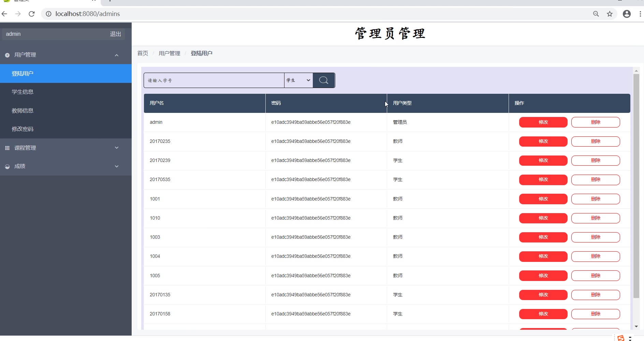Click 退出 to log out
Viewport: 644px width, 341px height.
115,34
